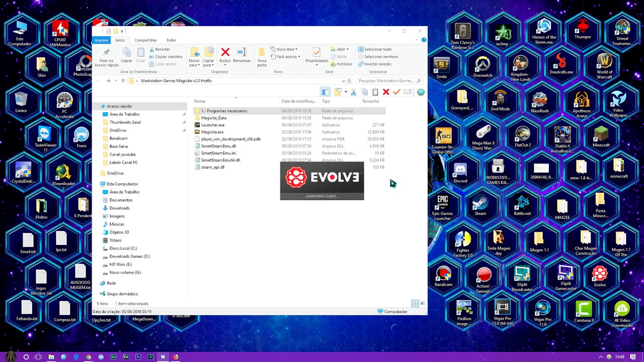Viewport: 644px width, 362px height.
Task: Open Task View in the taskbar
Action: [x=38, y=357]
